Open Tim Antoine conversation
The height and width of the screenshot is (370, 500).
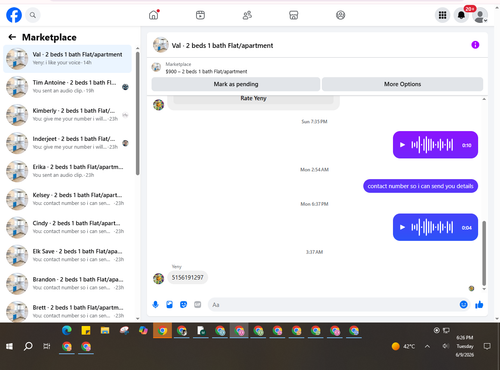(x=67, y=87)
